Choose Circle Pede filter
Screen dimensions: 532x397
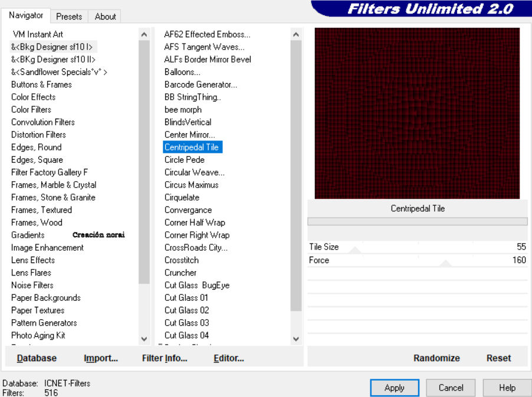184,160
